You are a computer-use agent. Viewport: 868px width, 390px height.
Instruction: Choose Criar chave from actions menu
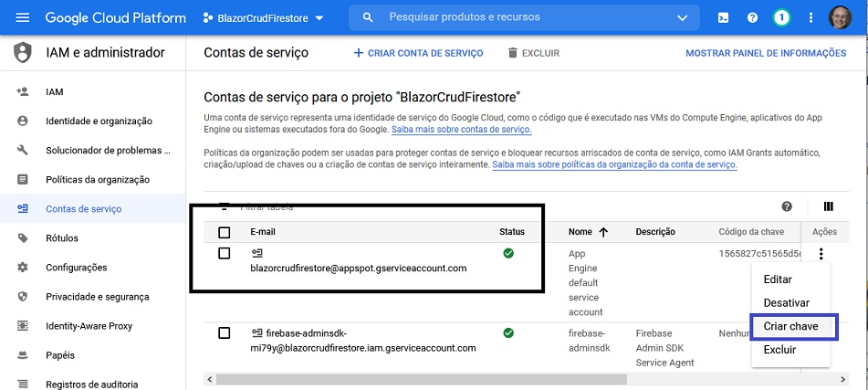(790, 326)
